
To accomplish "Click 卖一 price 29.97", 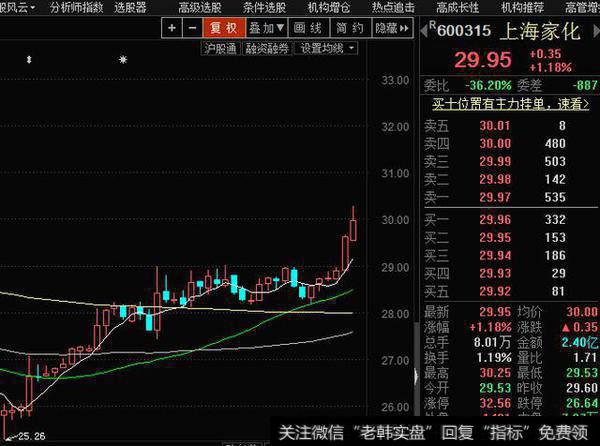I will click(495, 197).
